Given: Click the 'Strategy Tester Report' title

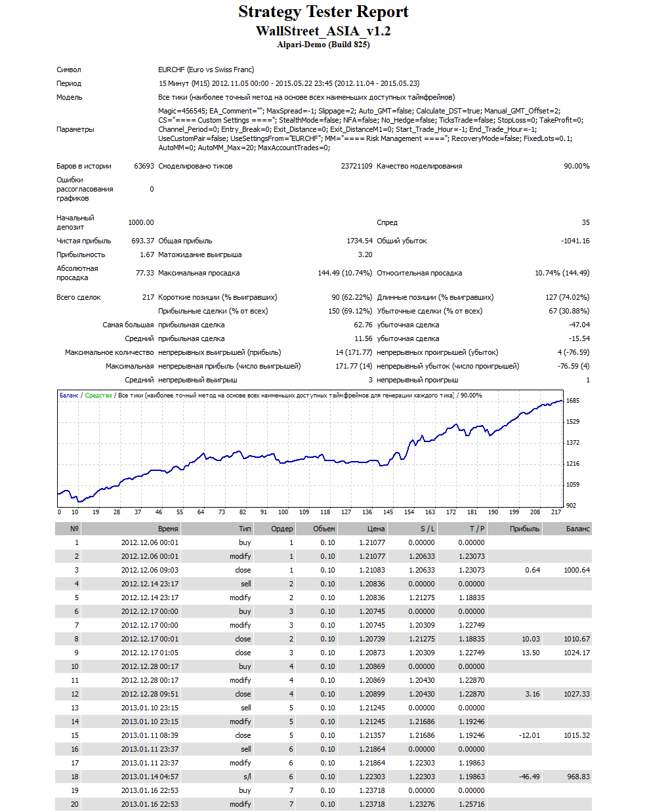Looking at the screenshot, I should [323, 12].
